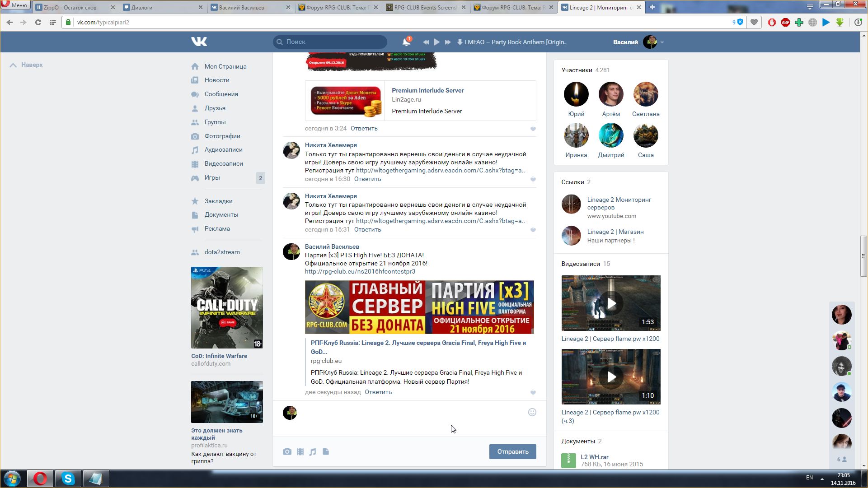The width and height of the screenshot is (868, 488).
Task: Click Наверх to go to top
Action: point(26,65)
